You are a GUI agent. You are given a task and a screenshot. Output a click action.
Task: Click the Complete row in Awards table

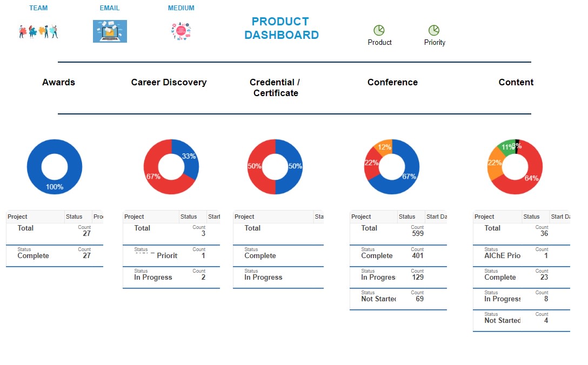pyautogui.click(x=34, y=255)
